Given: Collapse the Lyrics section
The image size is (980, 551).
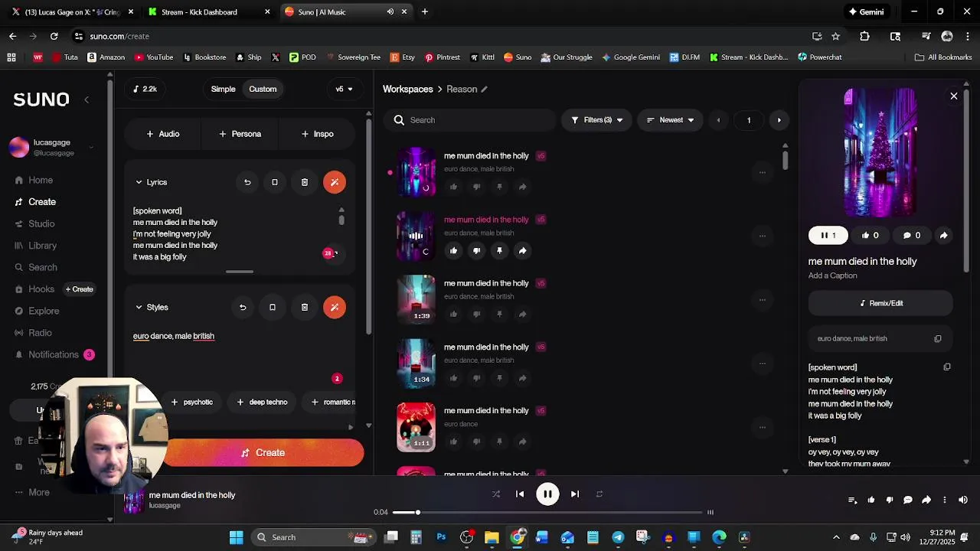Looking at the screenshot, I should point(139,182).
